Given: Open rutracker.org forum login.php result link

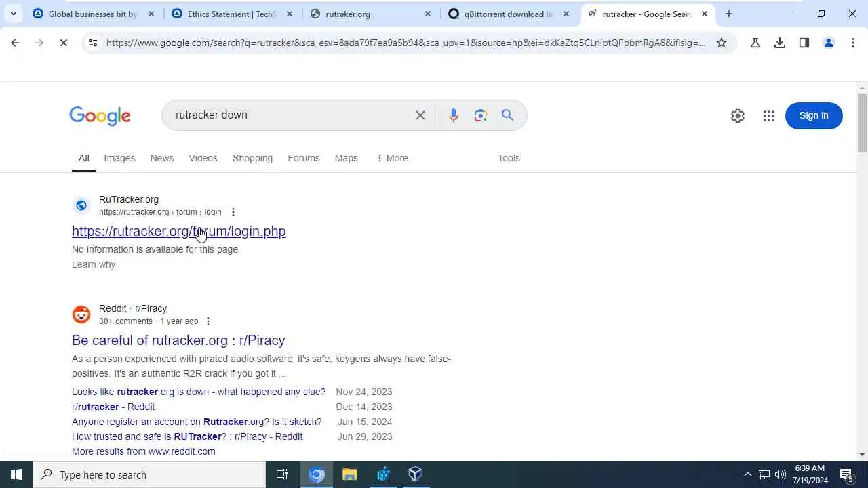Looking at the screenshot, I should (179, 231).
